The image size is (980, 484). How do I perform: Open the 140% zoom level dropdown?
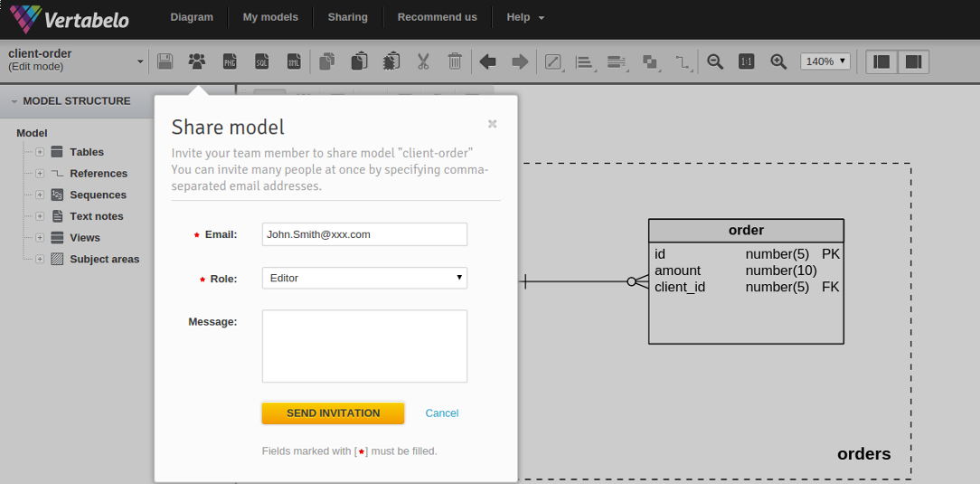[825, 62]
